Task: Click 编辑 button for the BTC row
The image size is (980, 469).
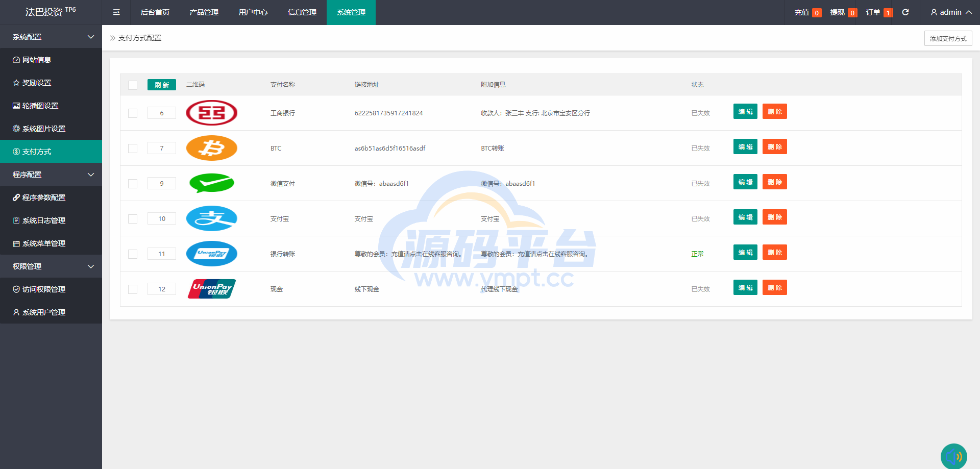Action: [x=745, y=147]
